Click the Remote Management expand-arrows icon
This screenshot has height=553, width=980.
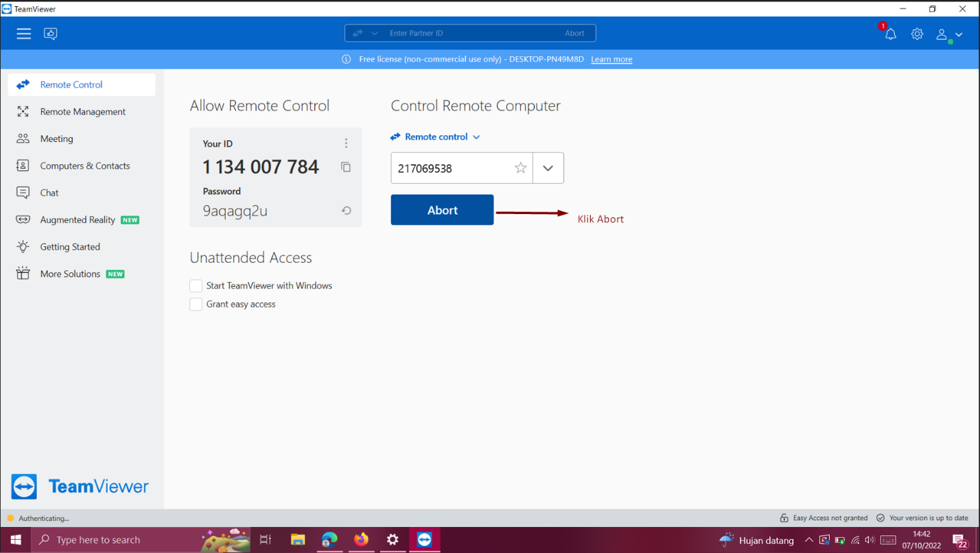coord(23,111)
